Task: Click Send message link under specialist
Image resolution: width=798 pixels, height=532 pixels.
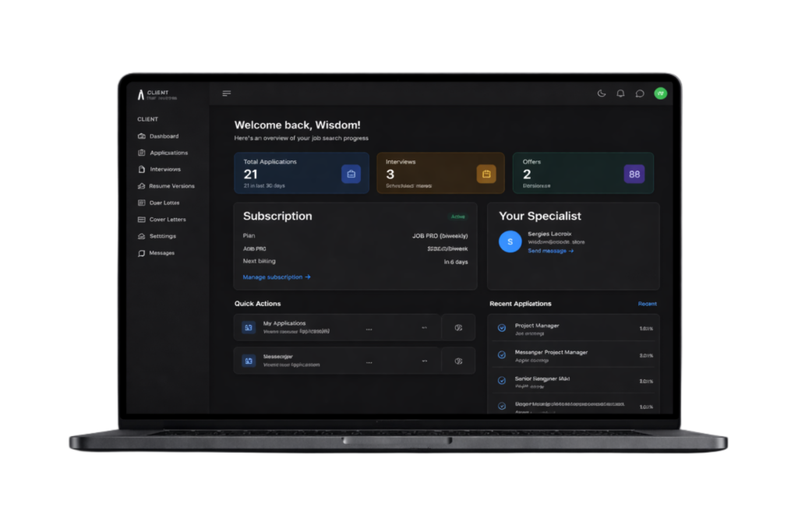Action: [550, 251]
